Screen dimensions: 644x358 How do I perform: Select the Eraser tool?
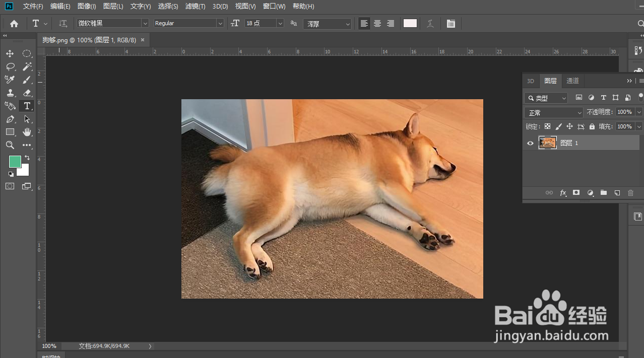click(27, 93)
